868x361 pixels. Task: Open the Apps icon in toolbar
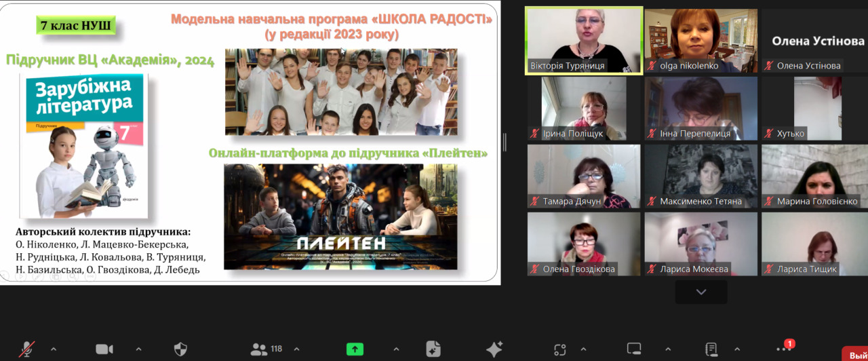(x=560, y=349)
